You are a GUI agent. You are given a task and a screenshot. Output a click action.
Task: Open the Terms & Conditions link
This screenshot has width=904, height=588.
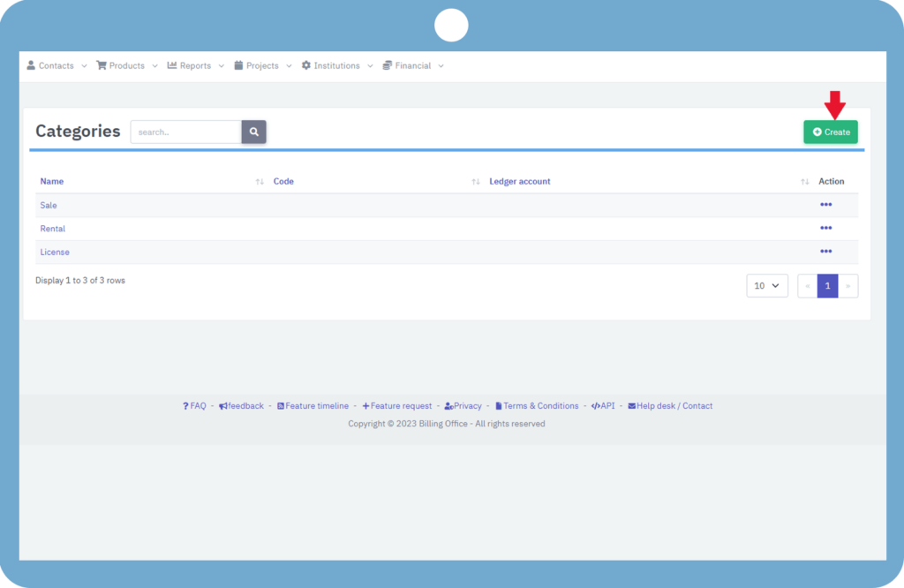(x=537, y=406)
